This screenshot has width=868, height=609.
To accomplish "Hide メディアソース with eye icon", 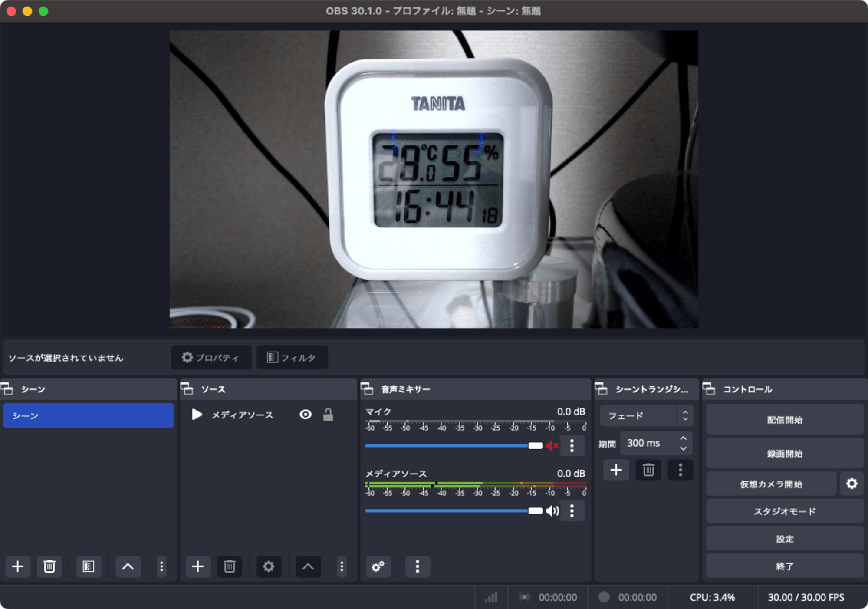I will (x=306, y=415).
